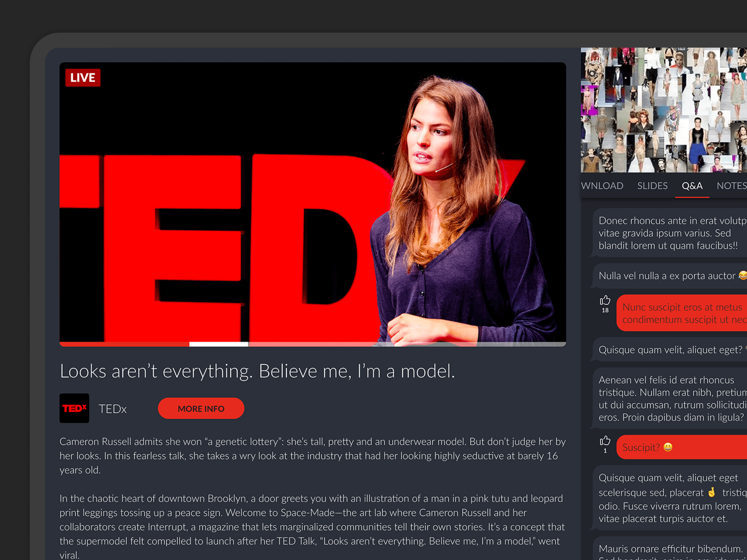Click the MORE INFO button

point(201,408)
